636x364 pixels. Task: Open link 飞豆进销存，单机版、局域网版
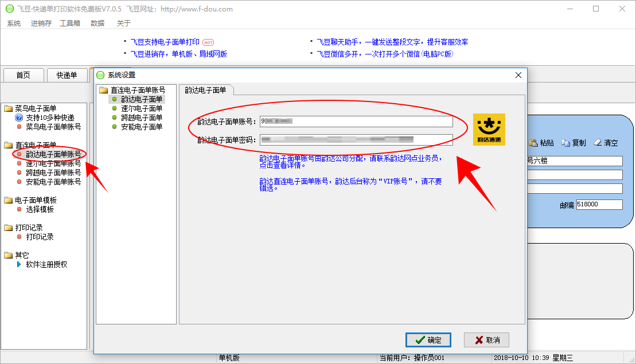[178, 54]
